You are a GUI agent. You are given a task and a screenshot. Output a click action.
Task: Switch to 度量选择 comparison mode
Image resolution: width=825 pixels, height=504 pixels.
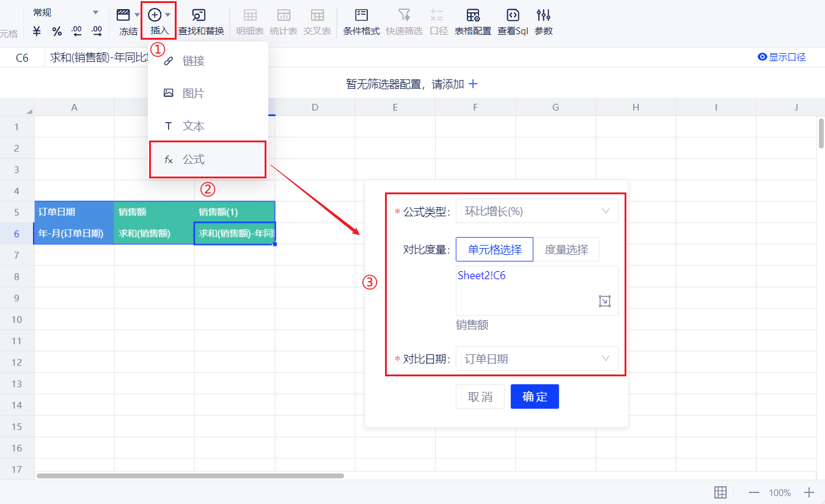[566, 249]
